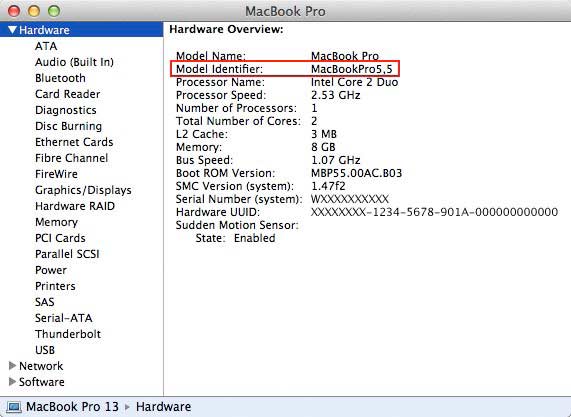Minimize the window with yellow button

34,11
